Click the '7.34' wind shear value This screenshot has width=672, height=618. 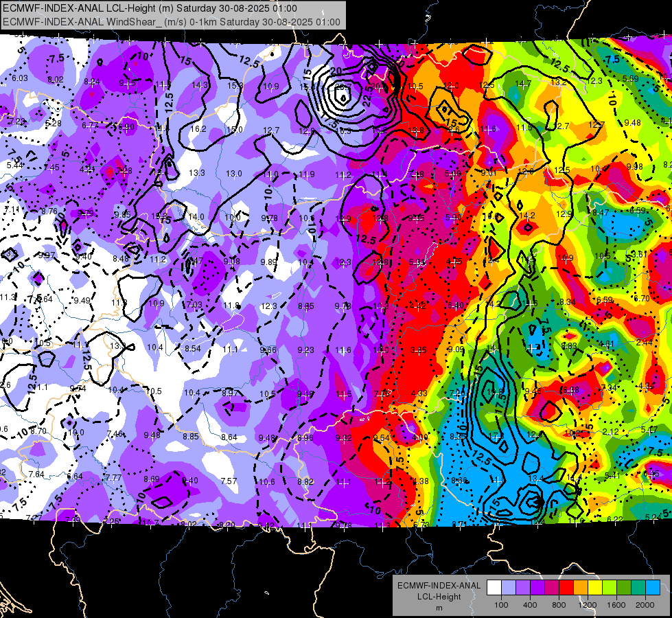click(609, 388)
